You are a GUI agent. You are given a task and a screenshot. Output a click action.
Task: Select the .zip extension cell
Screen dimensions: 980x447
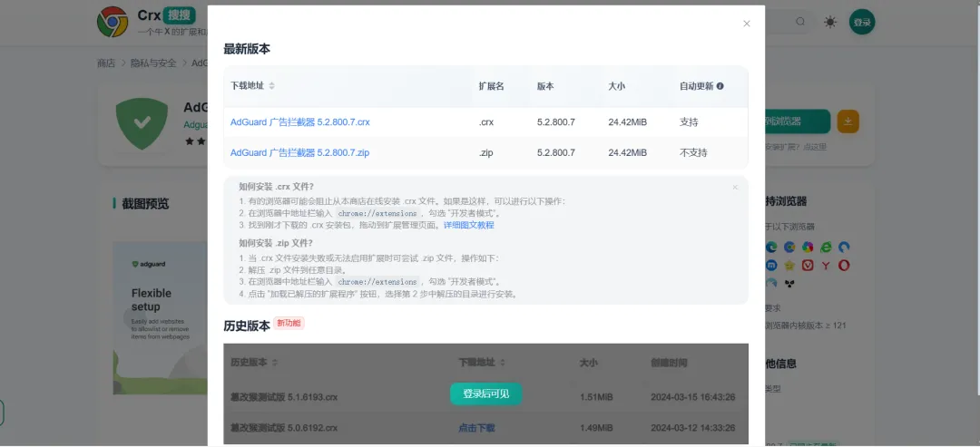point(485,152)
